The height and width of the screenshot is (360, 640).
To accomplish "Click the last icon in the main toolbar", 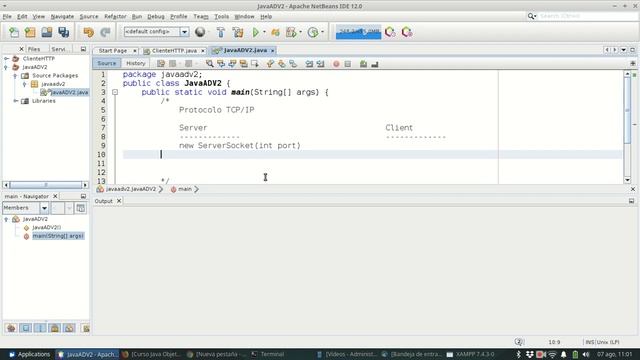I will coord(407,32).
